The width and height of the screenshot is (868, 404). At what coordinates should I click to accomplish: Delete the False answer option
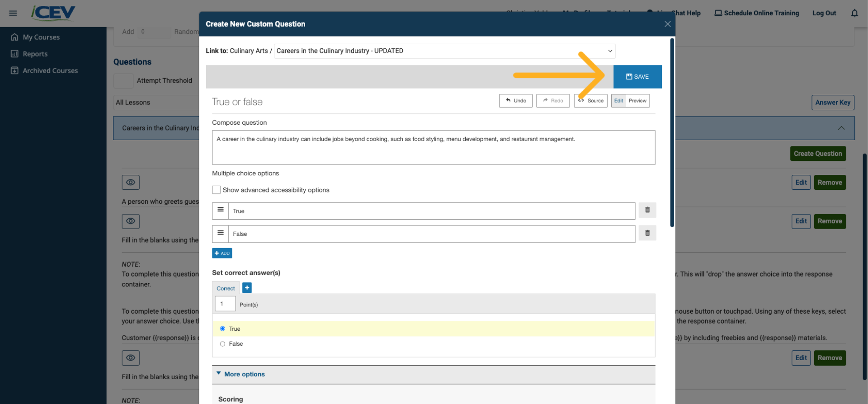pyautogui.click(x=647, y=233)
